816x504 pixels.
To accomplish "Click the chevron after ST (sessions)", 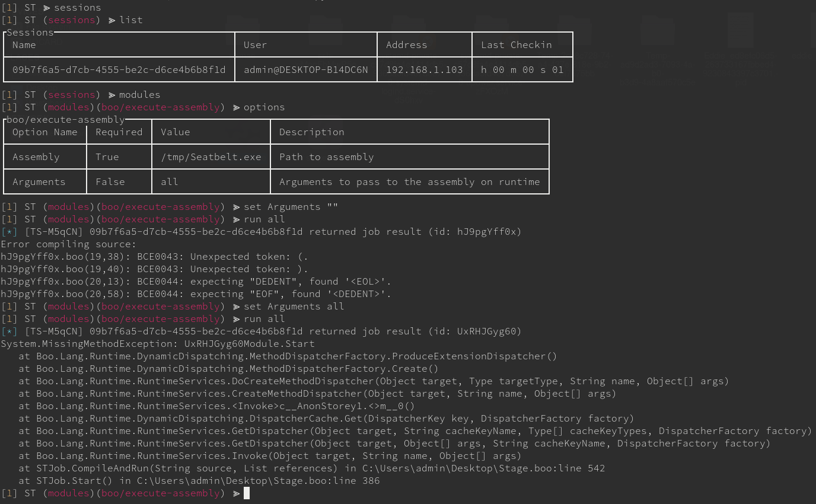I will [x=112, y=20].
